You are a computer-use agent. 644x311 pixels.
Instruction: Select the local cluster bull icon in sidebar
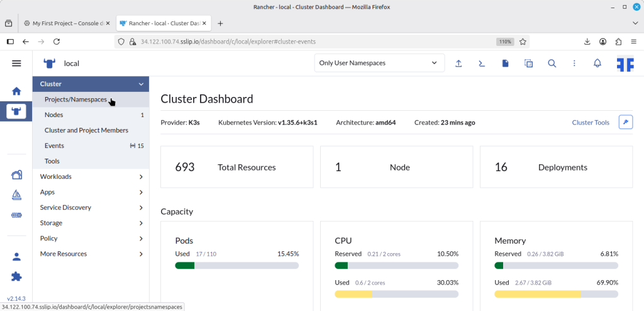point(16,111)
